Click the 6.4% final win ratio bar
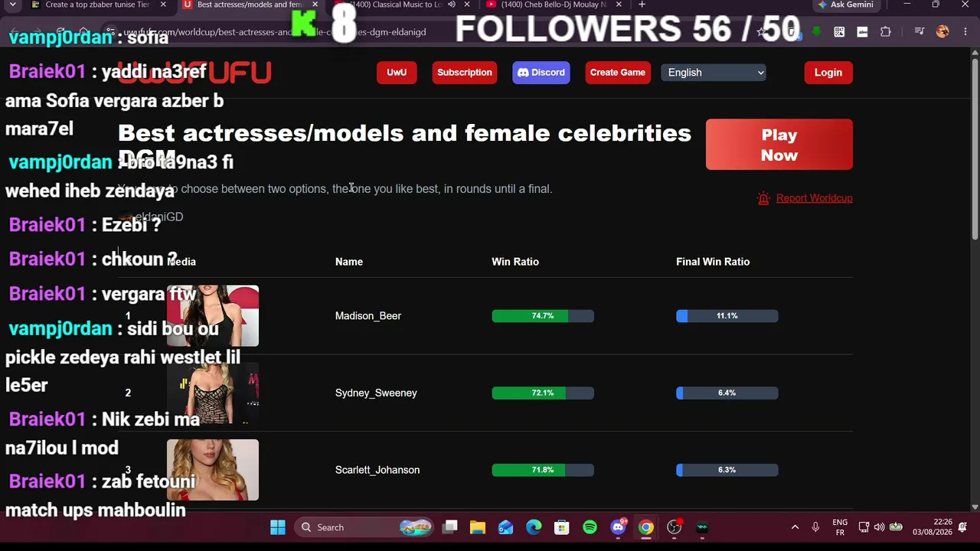Image resolution: width=980 pixels, height=551 pixels. pyautogui.click(x=727, y=393)
